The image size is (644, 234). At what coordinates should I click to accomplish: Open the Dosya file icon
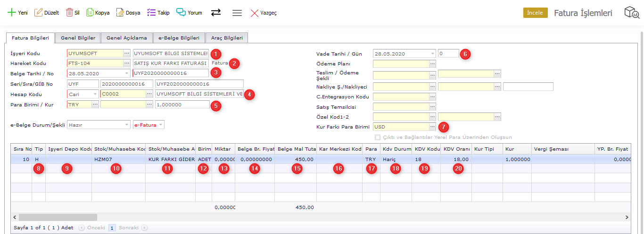[x=120, y=13]
